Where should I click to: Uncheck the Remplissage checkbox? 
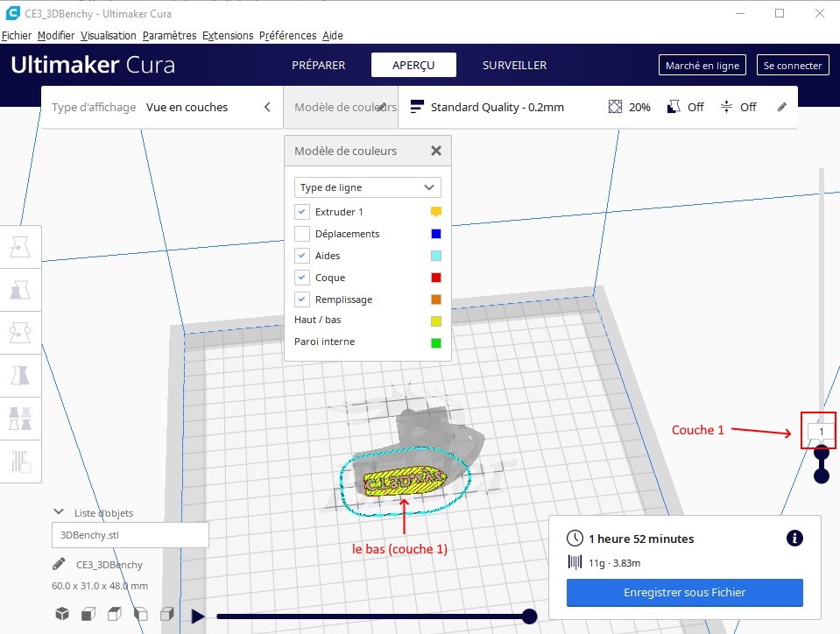(x=301, y=299)
